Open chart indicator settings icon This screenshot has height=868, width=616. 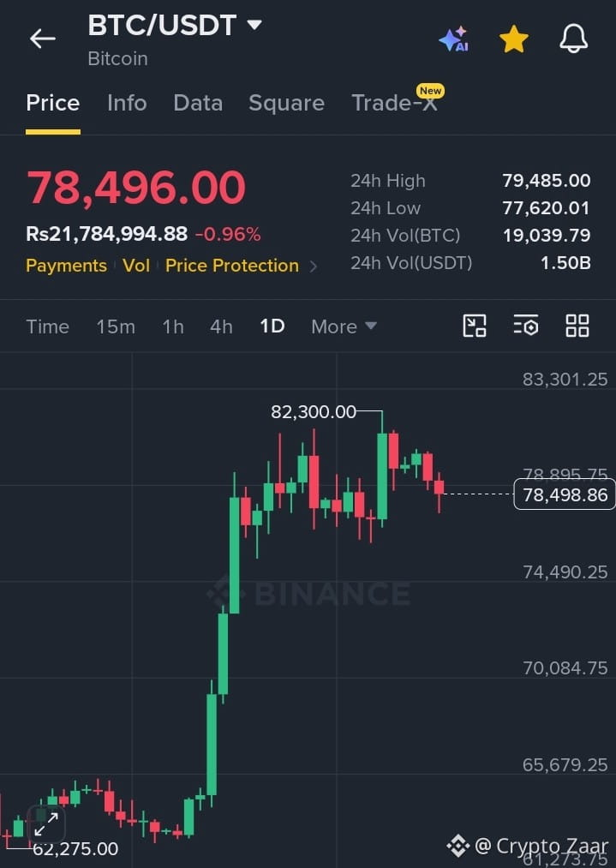pyautogui.click(x=526, y=326)
